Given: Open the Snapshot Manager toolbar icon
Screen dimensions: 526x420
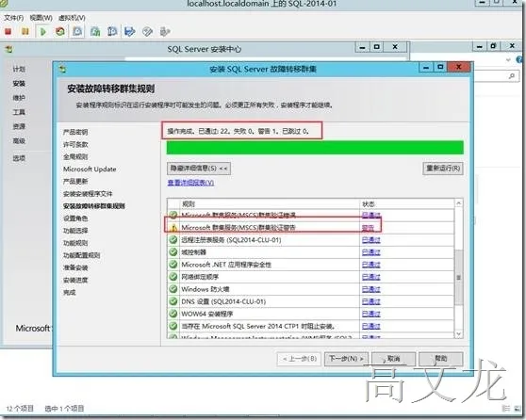Looking at the screenshot, I should click(x=112, y=32).
